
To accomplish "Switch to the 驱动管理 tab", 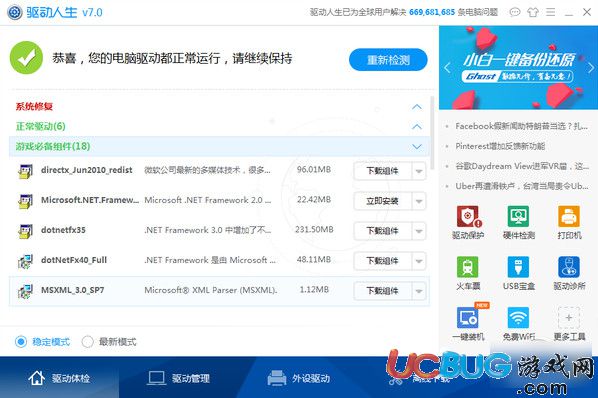I will point(179,378).
